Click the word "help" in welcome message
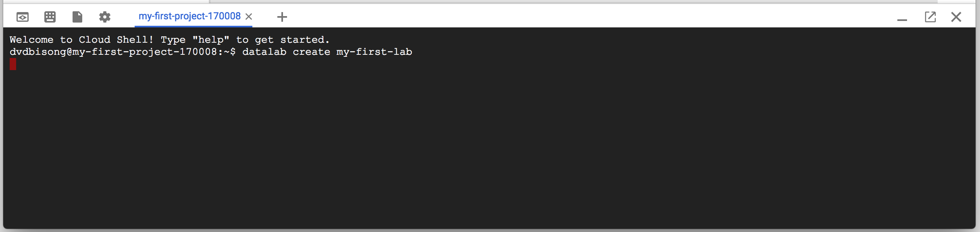 tap(211, 40)
